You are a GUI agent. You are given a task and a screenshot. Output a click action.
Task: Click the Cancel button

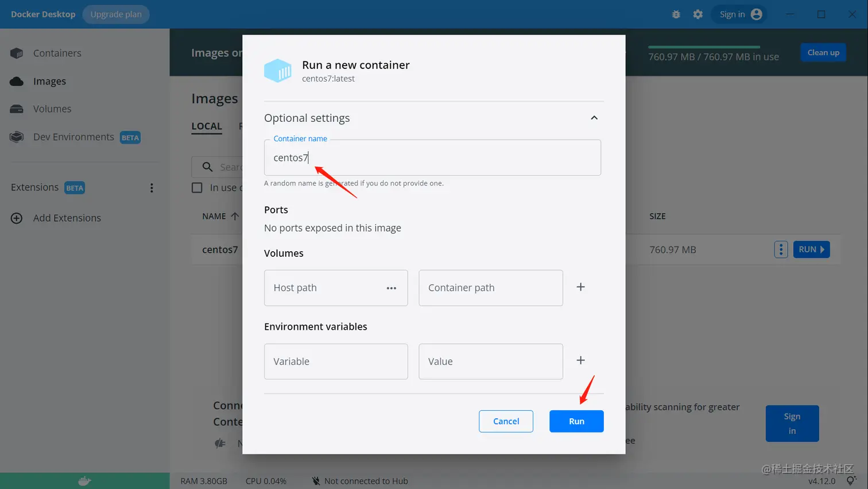pos(506,421)
